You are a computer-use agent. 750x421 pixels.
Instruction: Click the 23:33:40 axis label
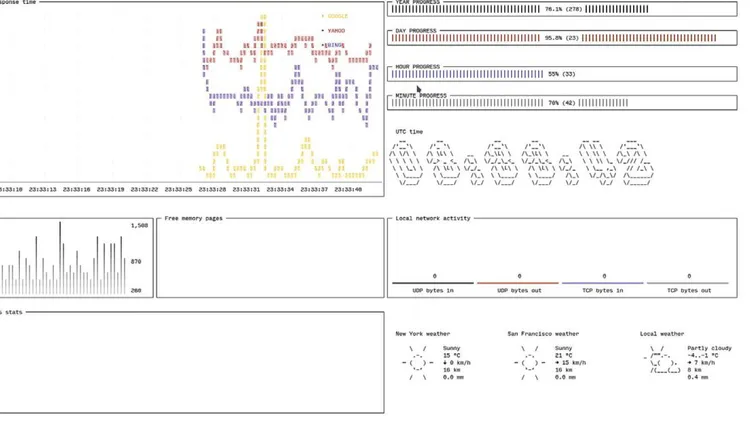[348, 189]
